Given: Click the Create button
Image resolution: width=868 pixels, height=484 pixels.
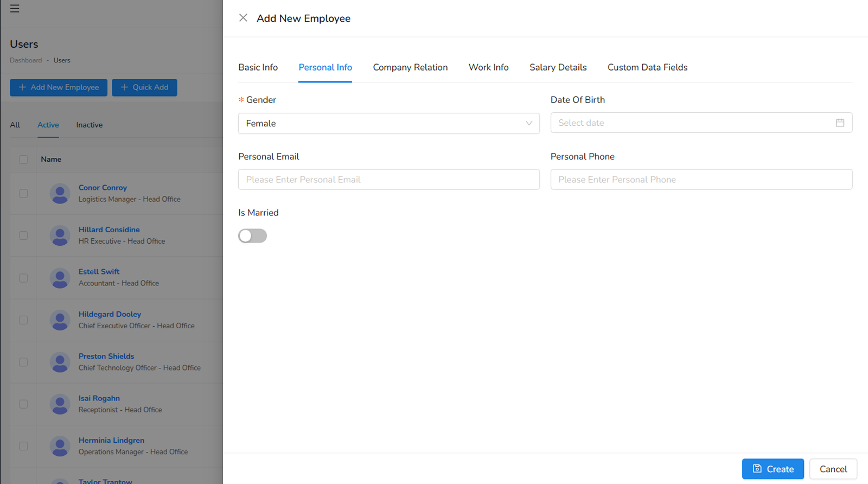Looking at the screenshot, I should 773,469.
